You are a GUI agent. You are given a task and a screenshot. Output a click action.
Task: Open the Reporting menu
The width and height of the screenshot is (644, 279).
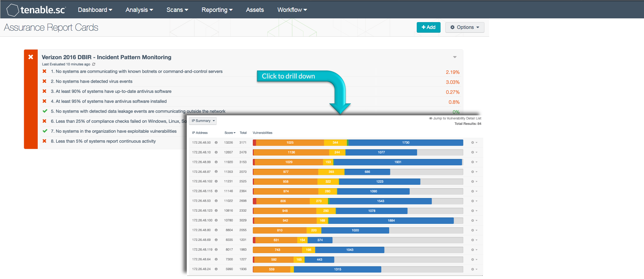point(217,10)
